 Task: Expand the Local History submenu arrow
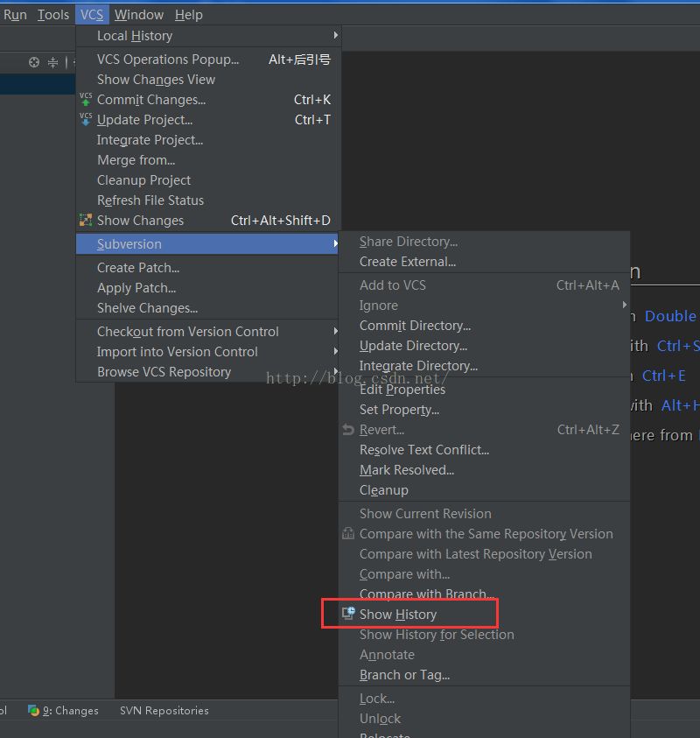click(x=335, y=35)
